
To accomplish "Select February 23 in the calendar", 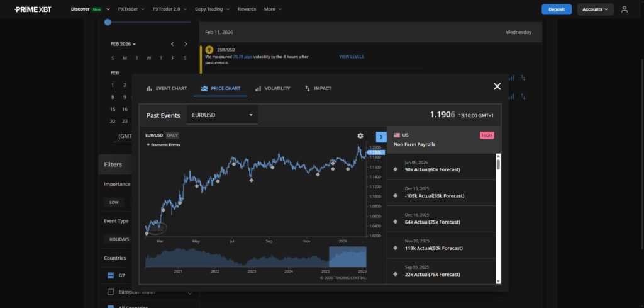I will pyautogui.click(x=125, y=122).
